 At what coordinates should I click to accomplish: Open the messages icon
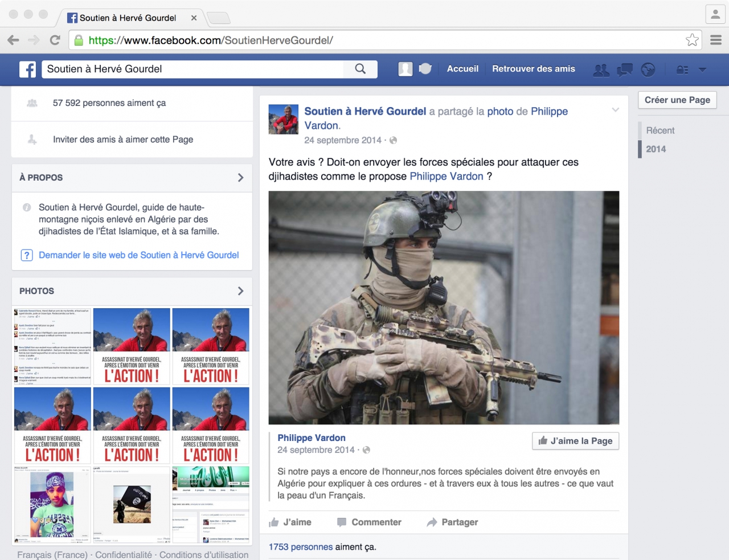coord(625,70)
